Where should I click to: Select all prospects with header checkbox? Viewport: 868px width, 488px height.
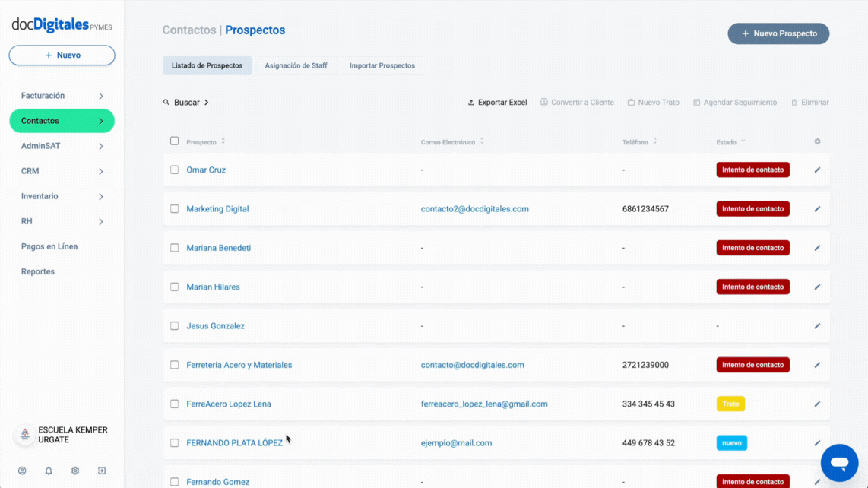tap(174, 141)
